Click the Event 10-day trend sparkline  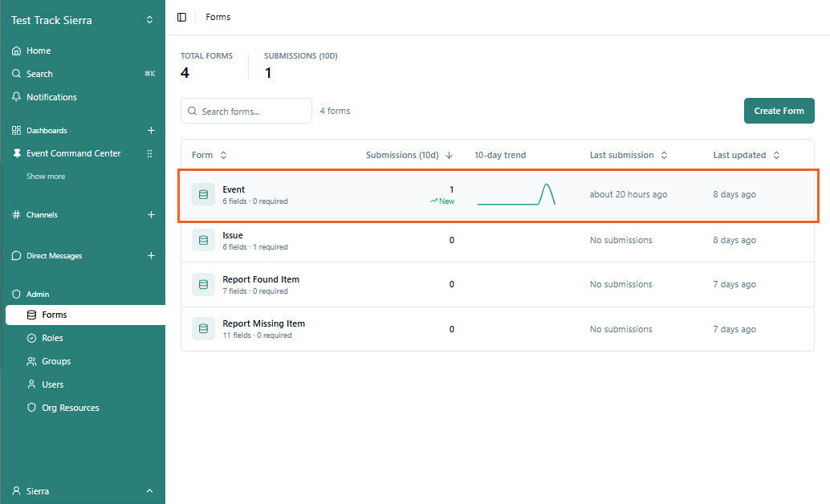(x=516, y=193)
